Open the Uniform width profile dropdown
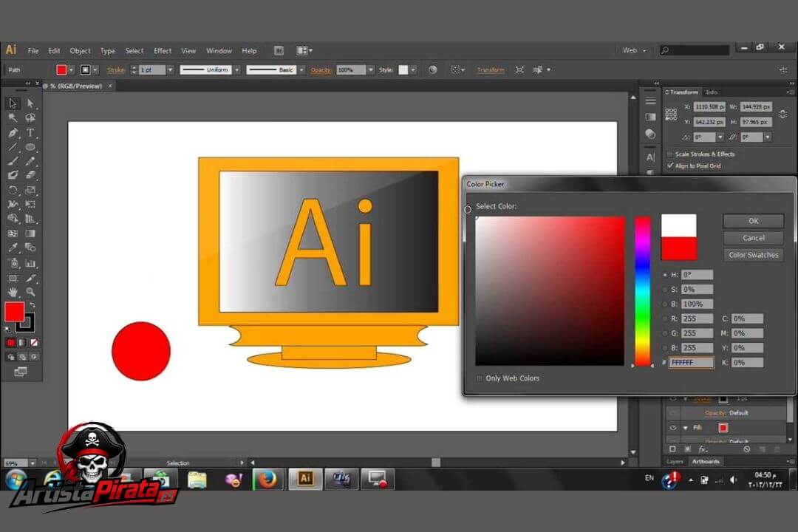Image resolution: width=798 pixels, height=532 pixels. 236,70
